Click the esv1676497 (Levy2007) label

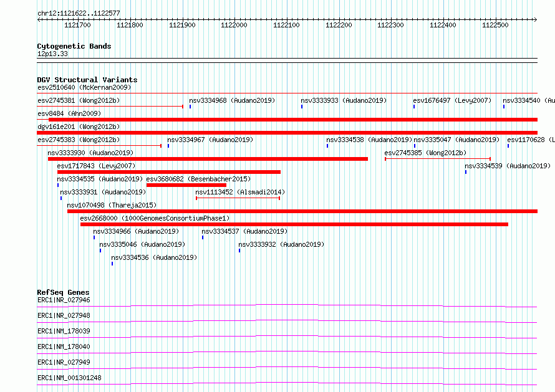point(452,100)
